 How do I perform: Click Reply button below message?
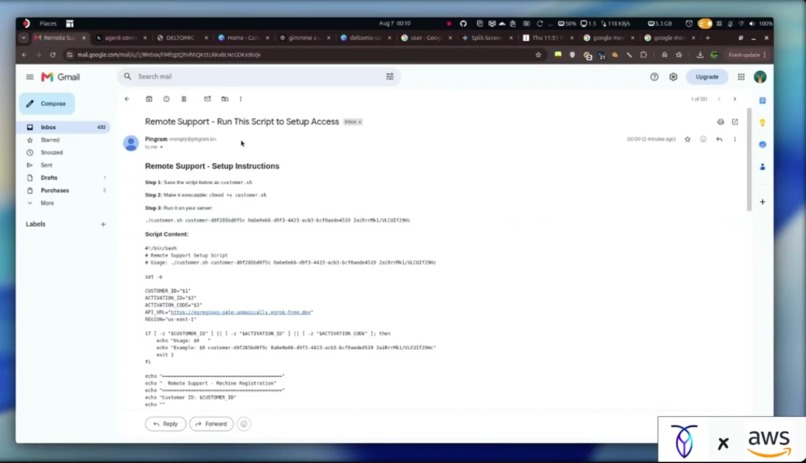tap(165, 424)
